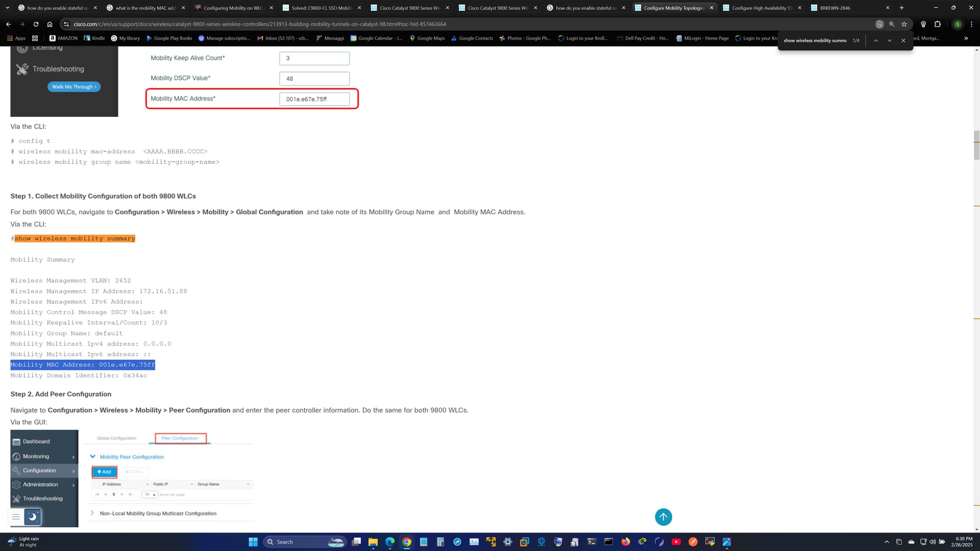Open Calculator from taskbar
Viewport: 980px width, 551px height.
point(440,542)
